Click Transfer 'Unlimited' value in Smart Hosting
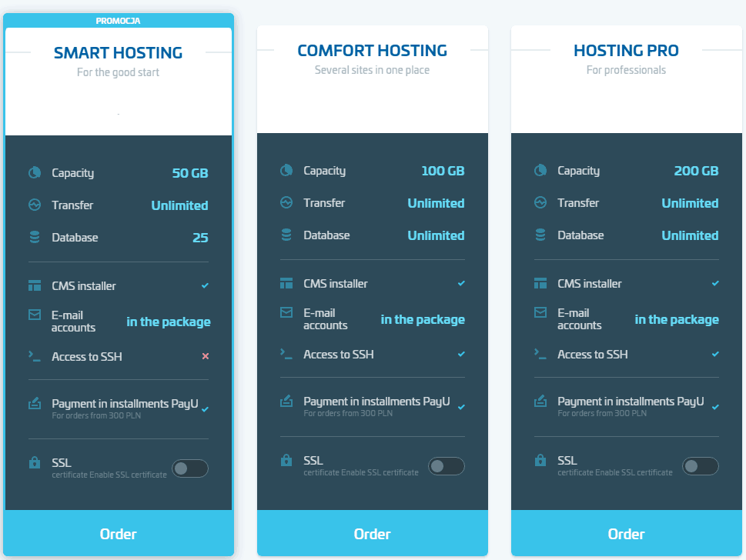 click(179, 205)
